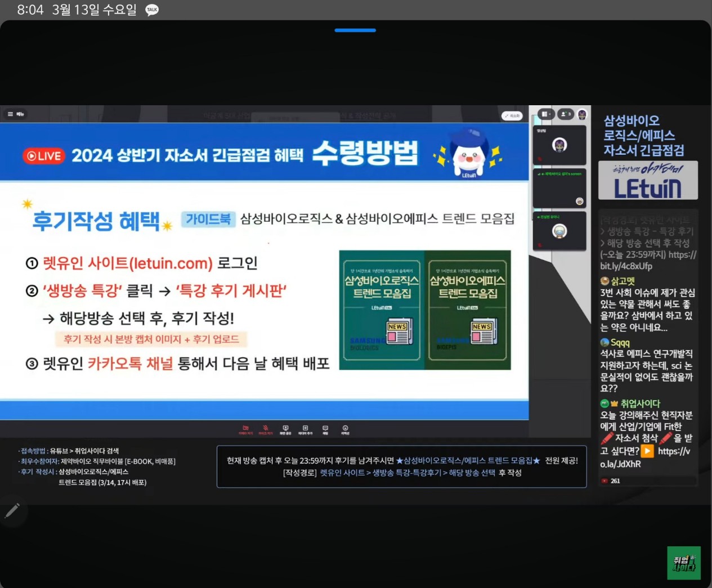Open the chat icon in meeting toolbar
712x588 pixels.
pyautogui.click(x=325, y=429)
